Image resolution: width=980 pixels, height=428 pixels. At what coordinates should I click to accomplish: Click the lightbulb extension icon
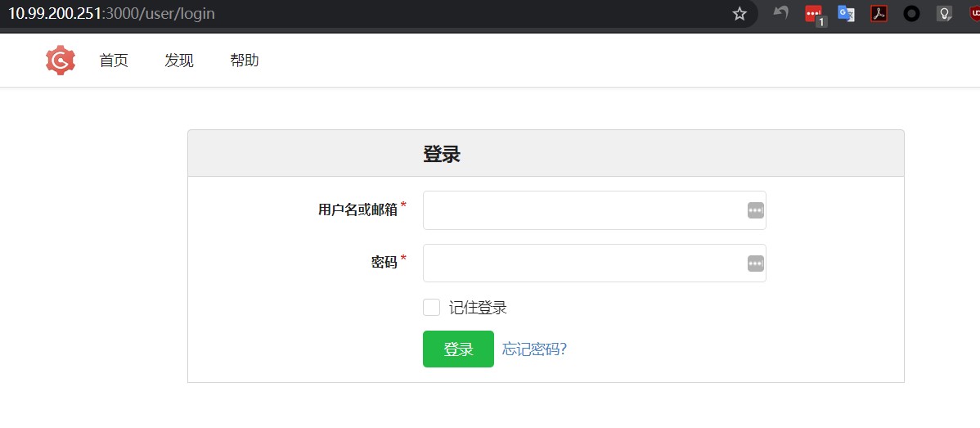pos(944,14)
